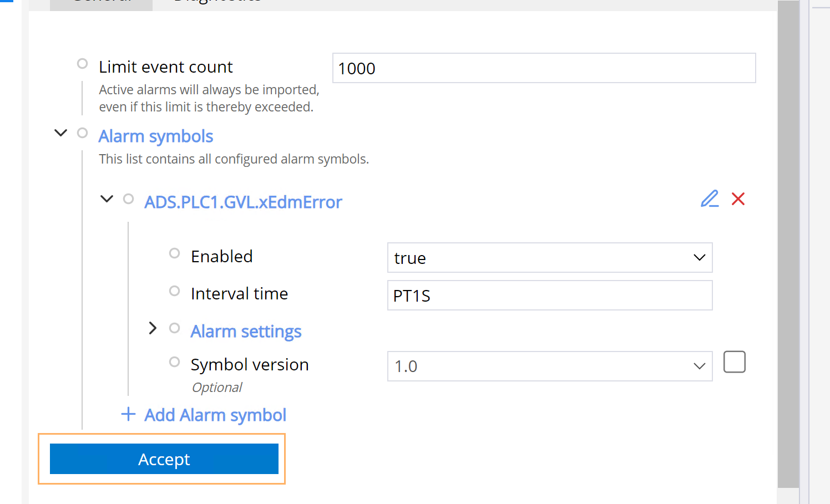Click the 'Active alarms will always be imported' note

pos(209,98)
